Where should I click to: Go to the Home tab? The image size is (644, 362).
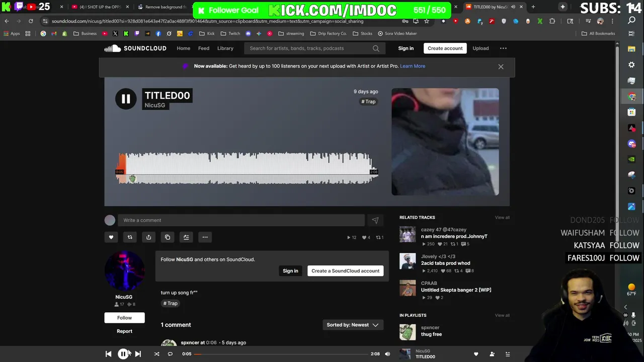point(183,48)
